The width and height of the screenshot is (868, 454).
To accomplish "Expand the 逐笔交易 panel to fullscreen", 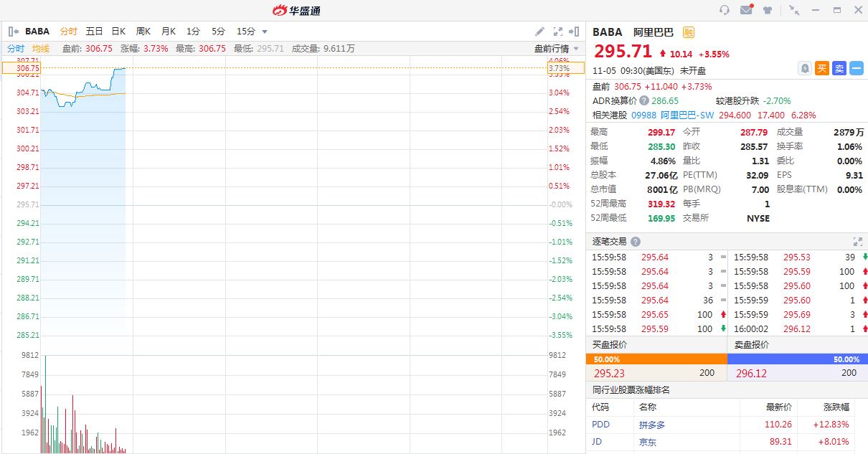I will (857, 242).
